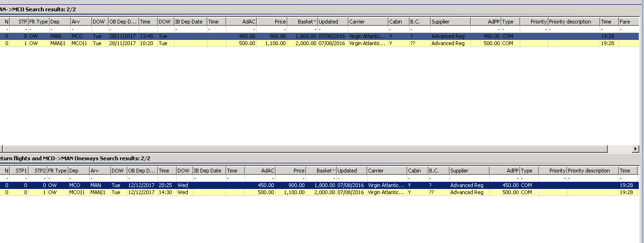Click Priority description header in MAN->MCO results
The width and height of the screenshot is (644, 243).
[574, 22]
